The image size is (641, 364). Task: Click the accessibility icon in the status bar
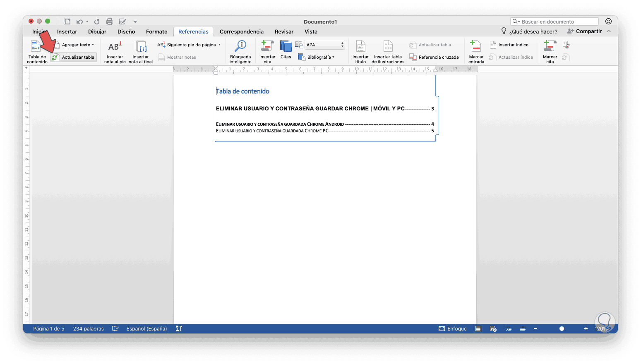click(x=179, y=329)
